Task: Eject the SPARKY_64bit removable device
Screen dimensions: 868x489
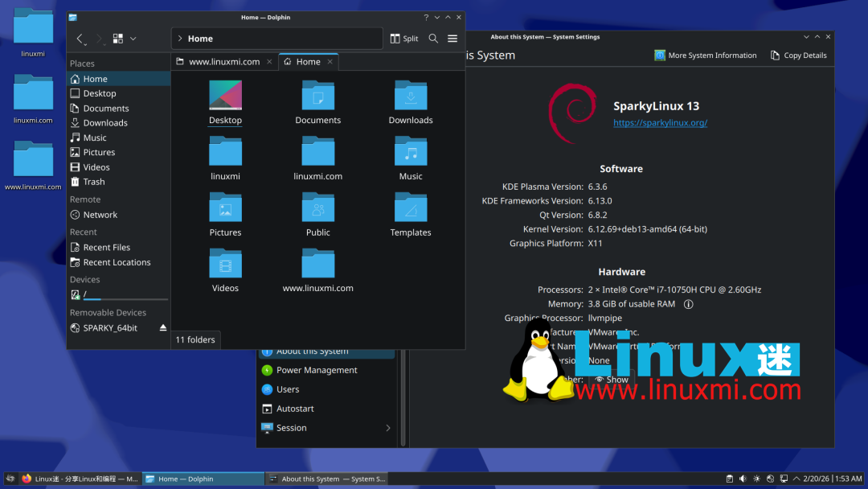Action: coord(162,327)
